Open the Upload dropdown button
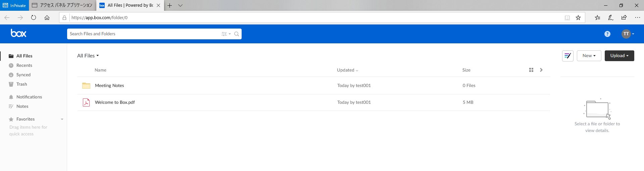Image resolution: width=644 pixels, height=171 pixels. [620, 56]
